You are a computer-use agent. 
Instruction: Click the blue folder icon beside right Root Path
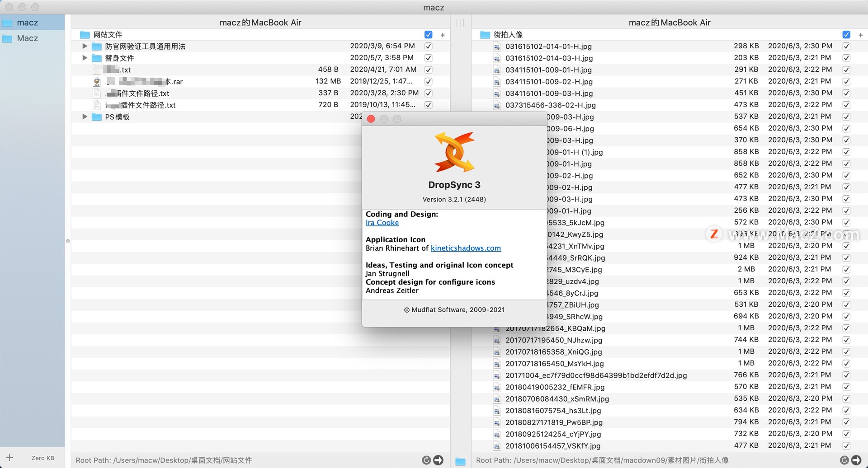pyautogui.click(x=460, y=461)
